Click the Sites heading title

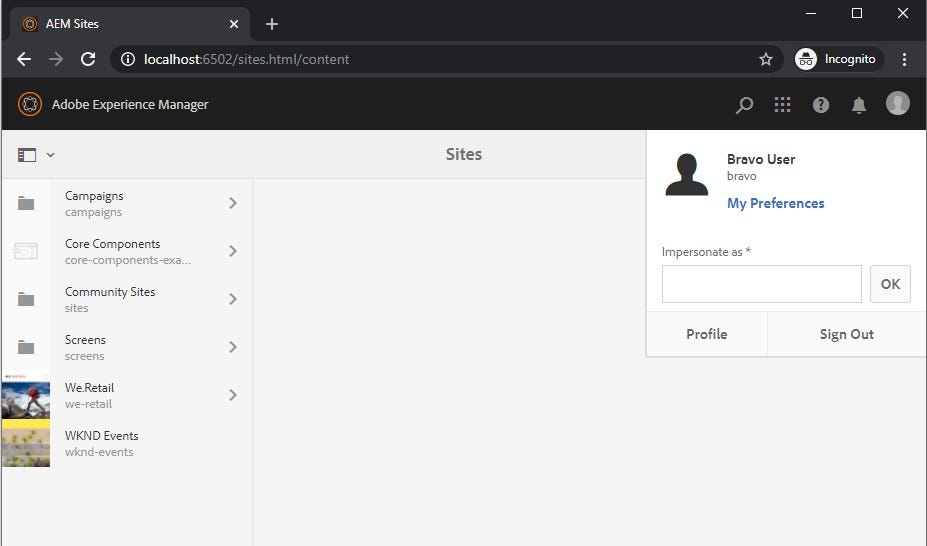pyautogui.click(x=464, y=154)
